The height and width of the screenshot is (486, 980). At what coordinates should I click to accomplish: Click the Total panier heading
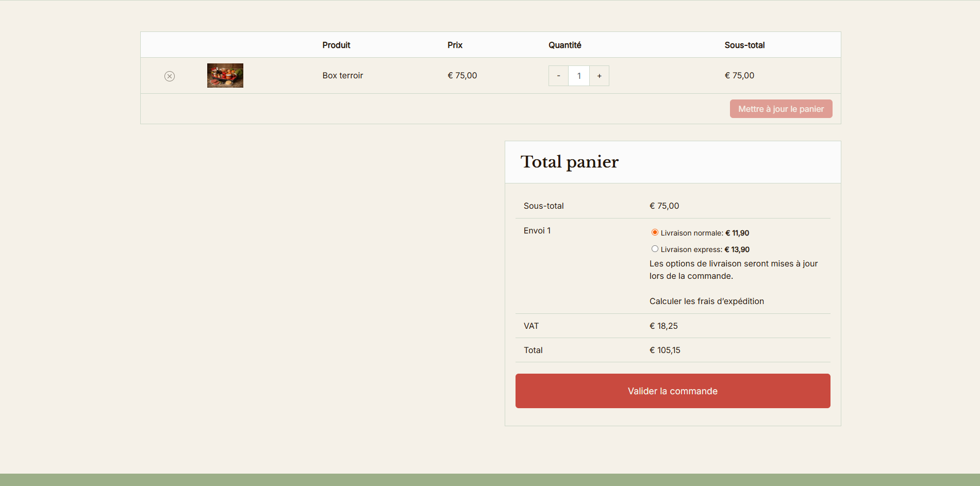[x=569, y=162]
